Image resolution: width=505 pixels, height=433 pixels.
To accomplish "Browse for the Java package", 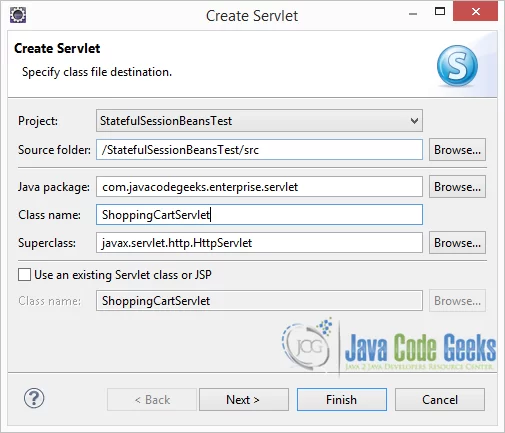I will [x=457, y=187].
